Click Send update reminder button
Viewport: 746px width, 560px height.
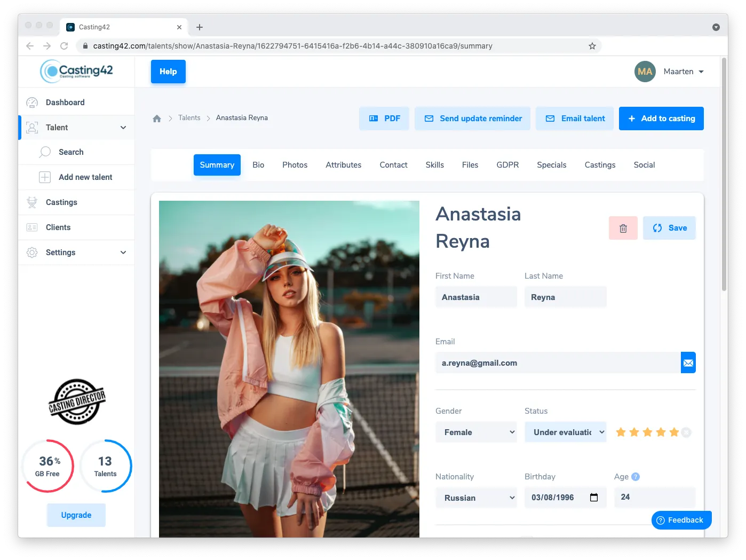click(472, 119)
